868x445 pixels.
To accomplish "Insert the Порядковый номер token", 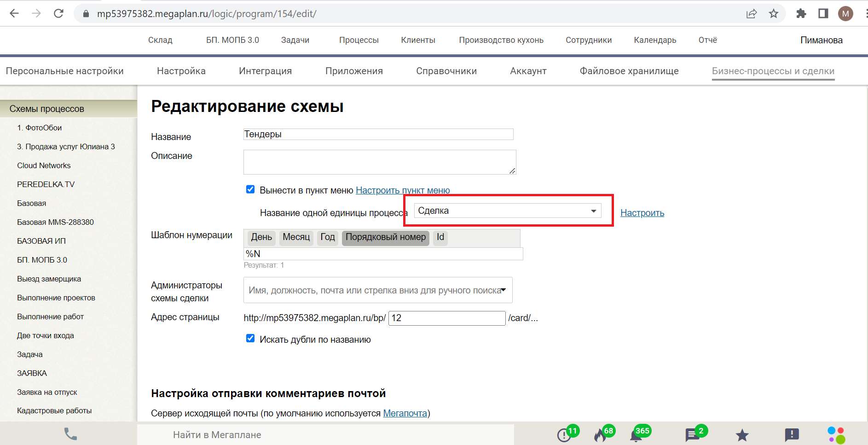I will [386, 237].
